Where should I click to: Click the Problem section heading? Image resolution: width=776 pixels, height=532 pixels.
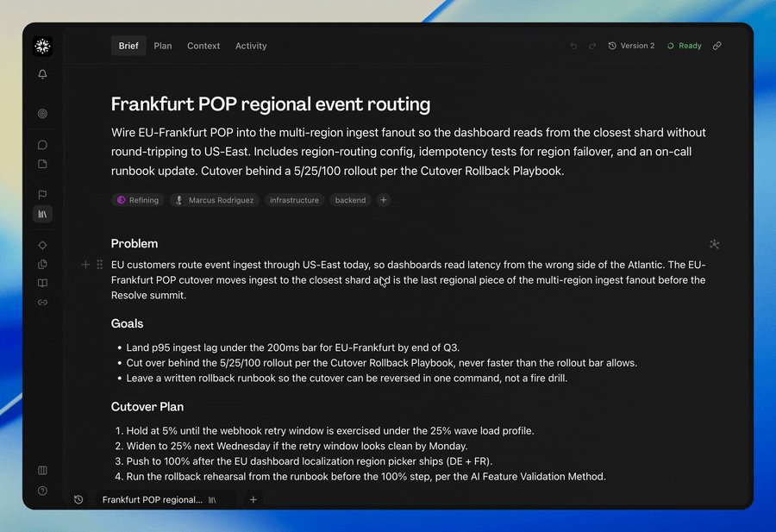point(135,243)
